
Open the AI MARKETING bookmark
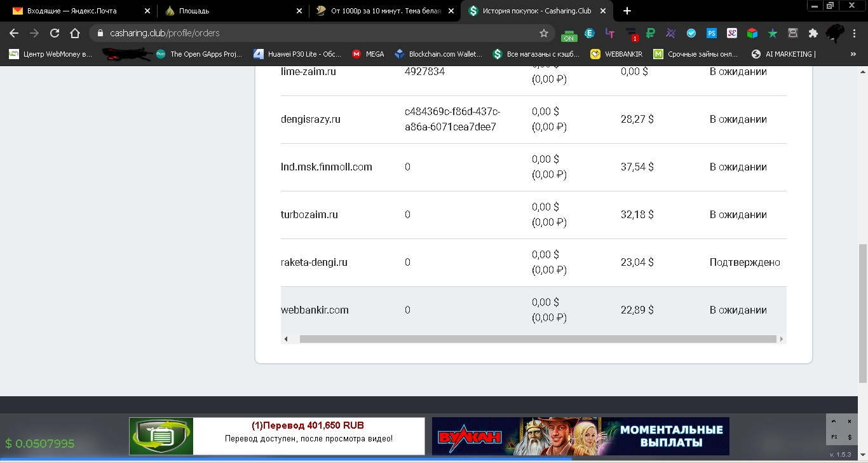pyautogui.click(x=783, y=54)
